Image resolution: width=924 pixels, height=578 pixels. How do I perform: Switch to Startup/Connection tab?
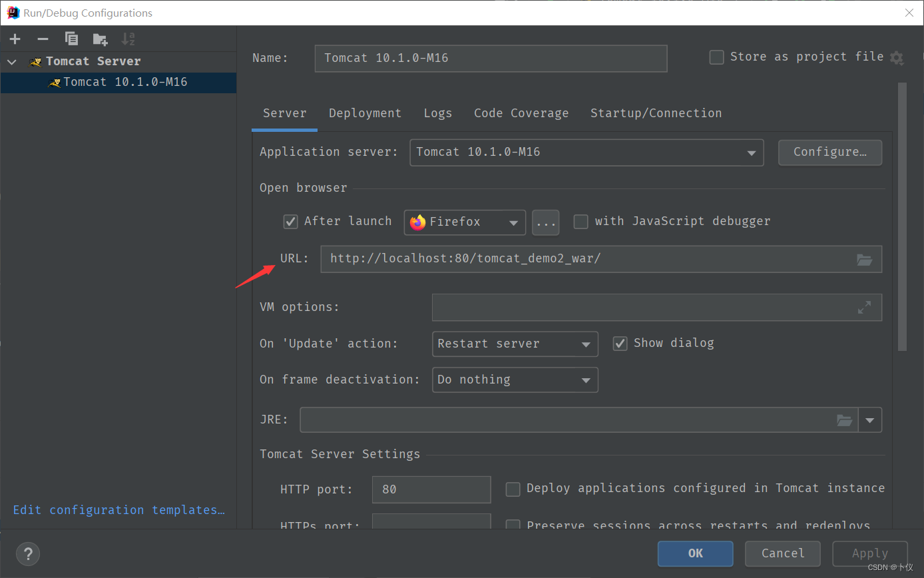656,113
